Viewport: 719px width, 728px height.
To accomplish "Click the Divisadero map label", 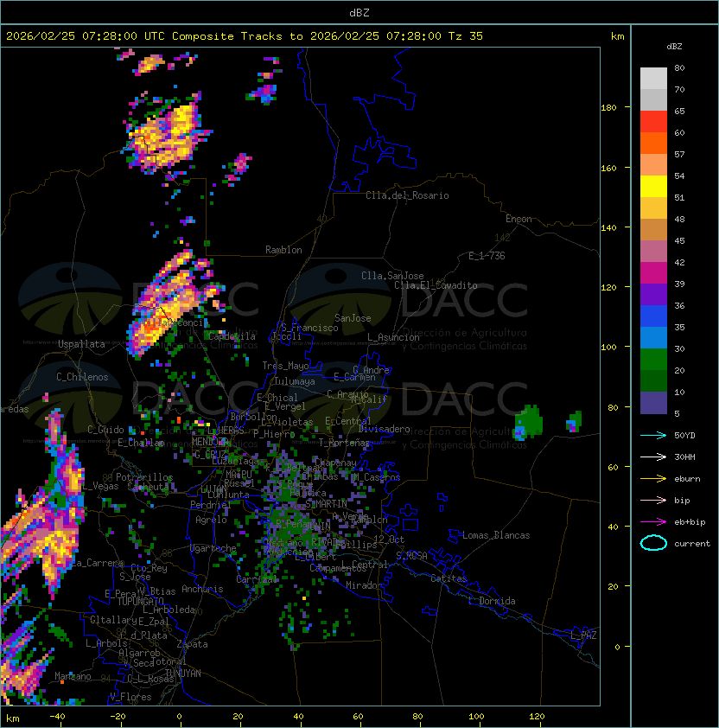I will click(x=384, y=429).
